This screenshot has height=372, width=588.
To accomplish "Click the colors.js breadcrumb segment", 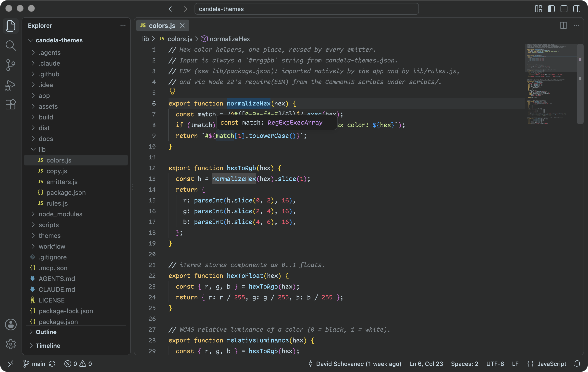I will click(176, 39).
